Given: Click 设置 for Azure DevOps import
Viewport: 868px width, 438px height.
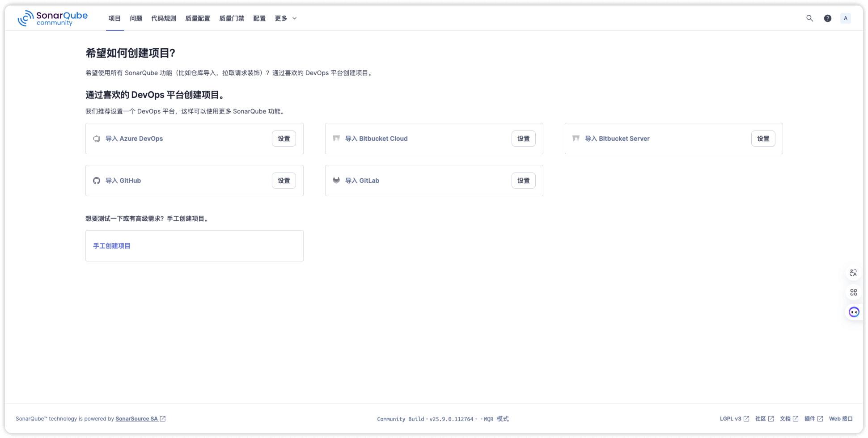Looking at the screenshot, I should (x=284, y=139).
